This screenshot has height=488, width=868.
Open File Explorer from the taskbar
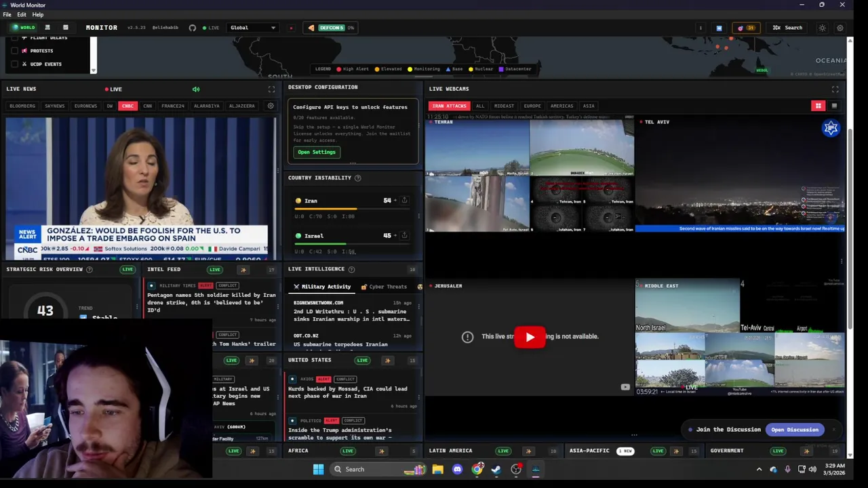[x=437, y=469]
